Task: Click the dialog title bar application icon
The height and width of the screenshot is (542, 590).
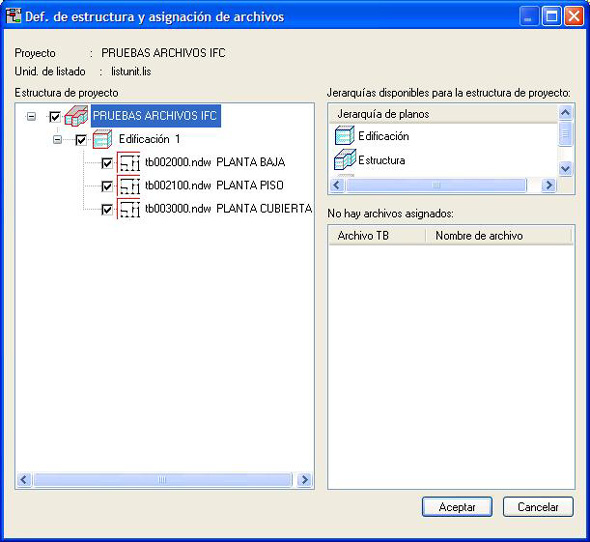Action: pyautogui.click(x=13, y=16)
